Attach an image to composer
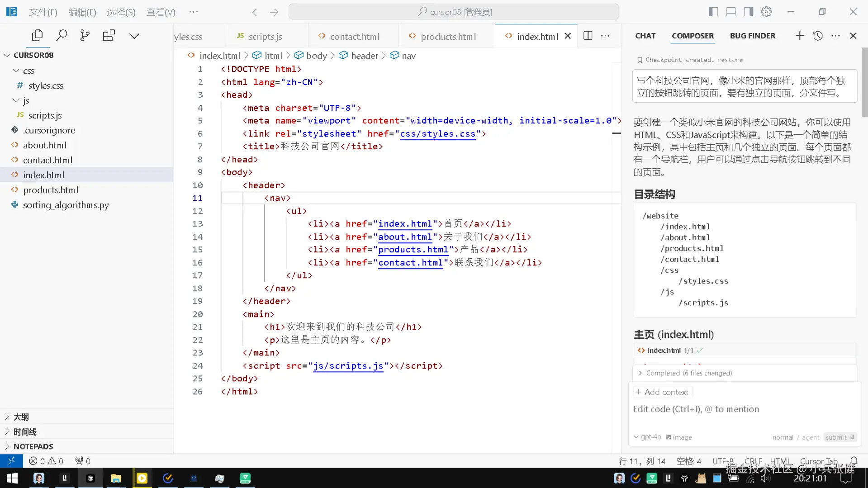868x488 pixels. click(679, 437)
